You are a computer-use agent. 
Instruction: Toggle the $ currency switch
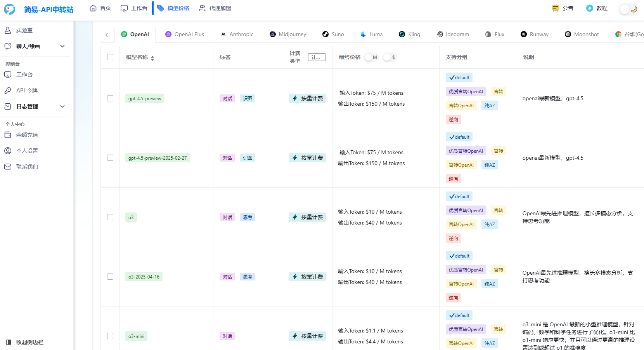(x=390, y=57)
